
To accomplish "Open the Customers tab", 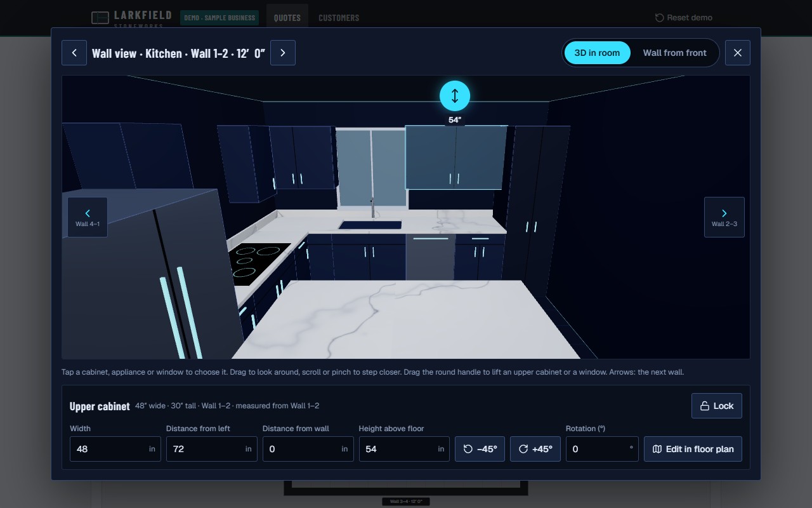I will tap(339, 18).
